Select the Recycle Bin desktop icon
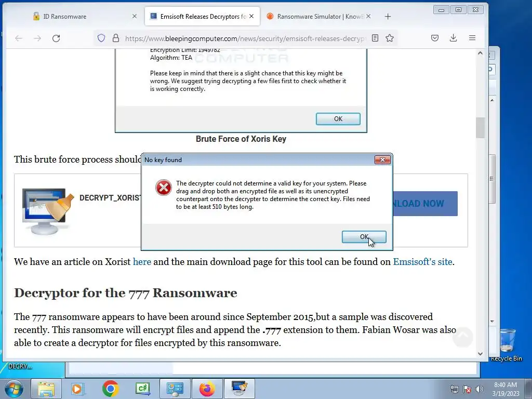Image resolution: width=532 pixels, height=399 pixels. pyautogui.click(x=507, y=345)
